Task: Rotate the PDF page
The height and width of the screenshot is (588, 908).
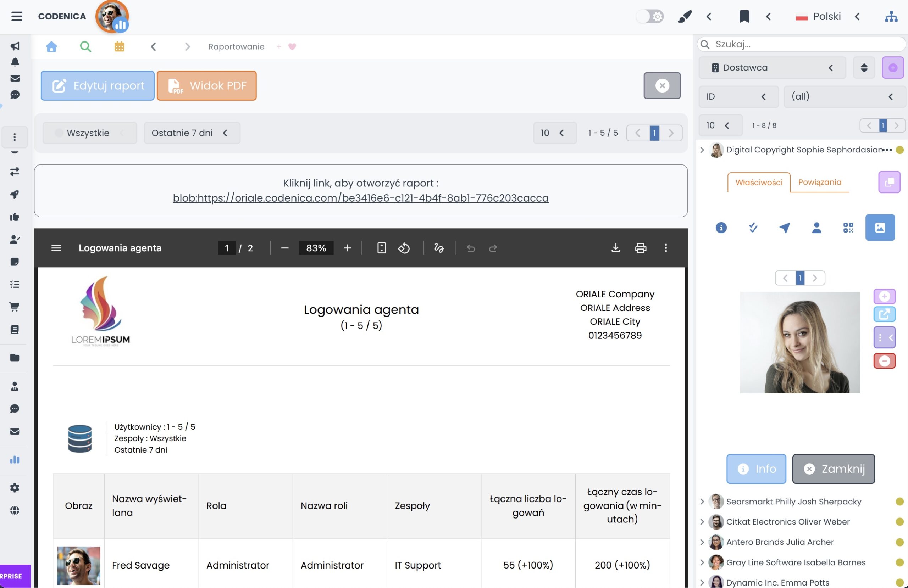Action: click(404, 248)
